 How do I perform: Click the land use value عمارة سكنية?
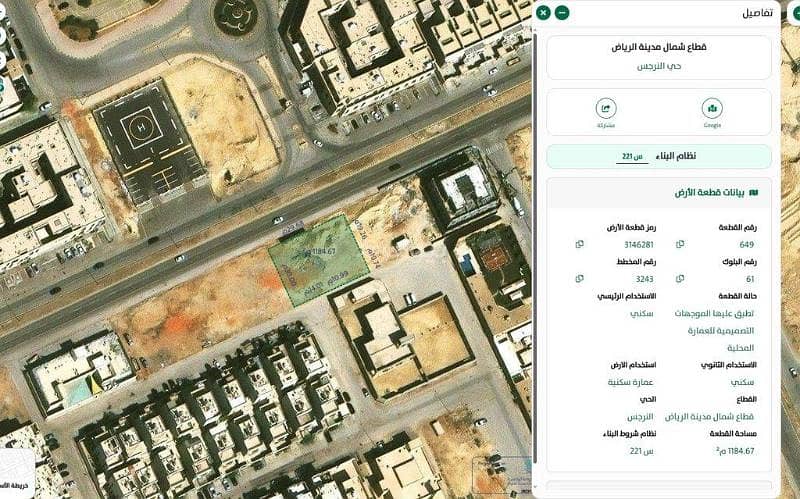[x=631, y=382]
